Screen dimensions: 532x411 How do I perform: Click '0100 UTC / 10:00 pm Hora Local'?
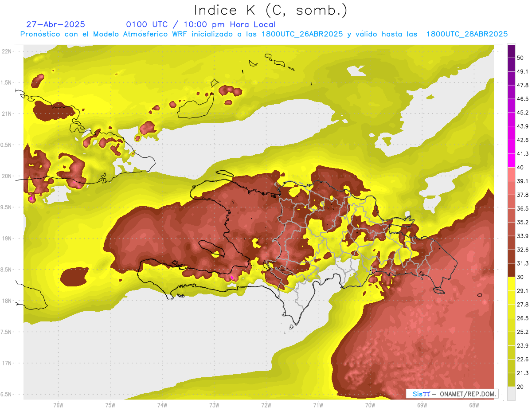click(201, 24)
